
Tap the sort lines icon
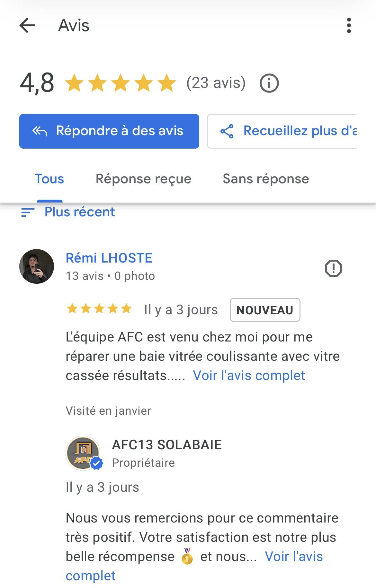coord(28,212)
